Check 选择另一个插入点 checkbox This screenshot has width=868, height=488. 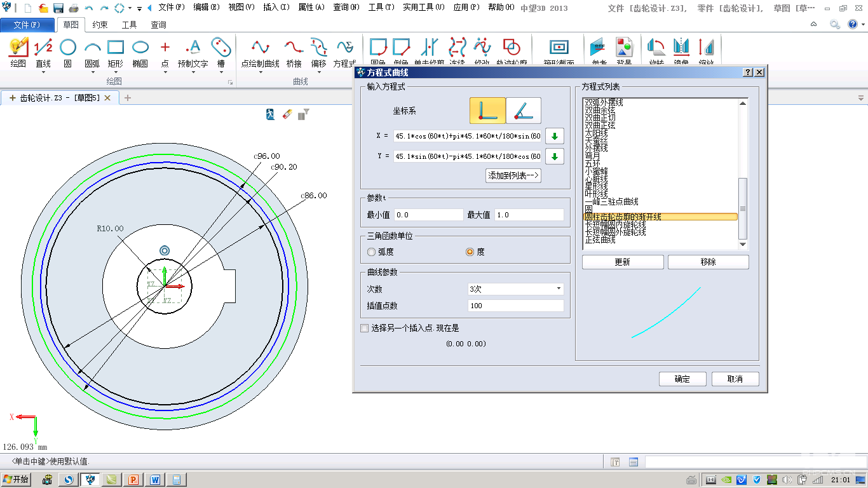click(364, 329)
